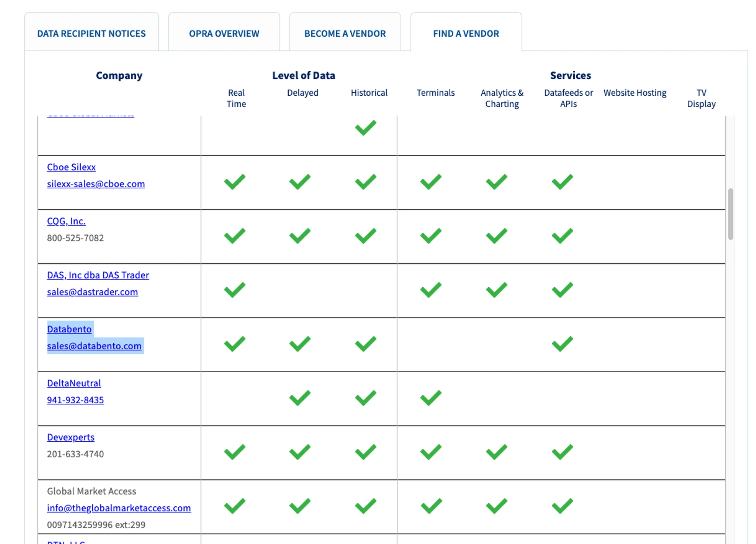
Task: Click Databento's Datafeeds or APIs checkmark
Action: (563, 344)
